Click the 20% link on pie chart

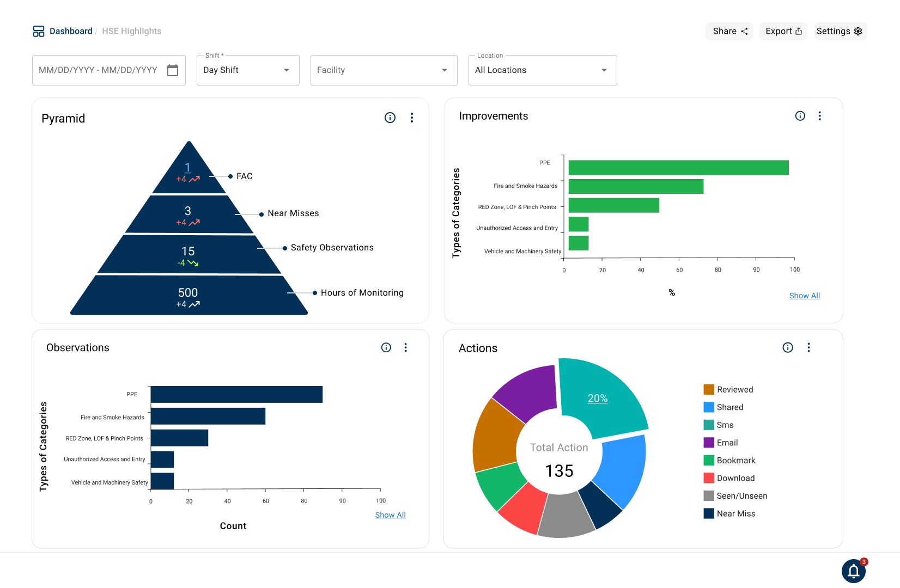[x=598, y=399]
